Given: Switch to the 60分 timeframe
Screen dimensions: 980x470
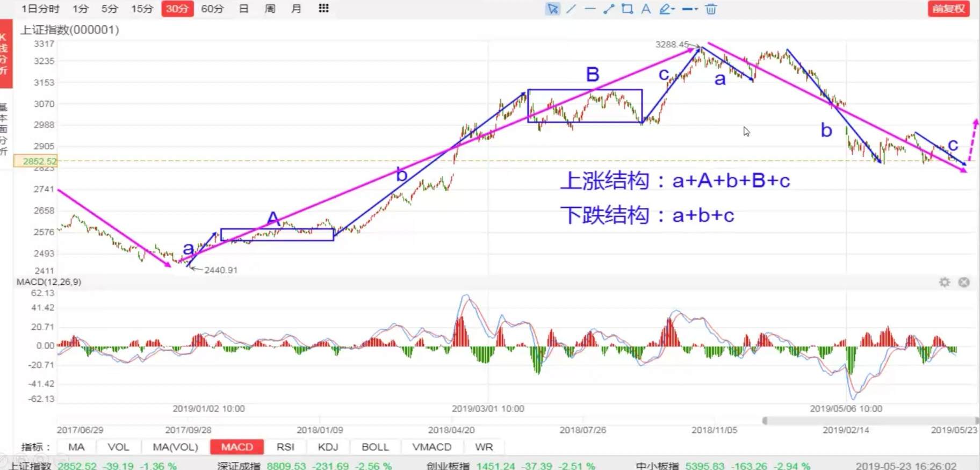Looking at the screenshot, I should (212, 9).
